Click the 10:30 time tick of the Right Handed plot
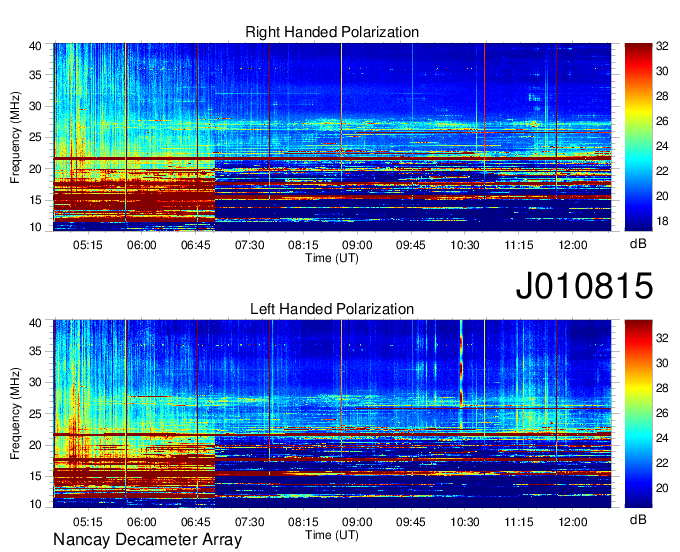The image size is (680, 552). click(x=465, y=245)
